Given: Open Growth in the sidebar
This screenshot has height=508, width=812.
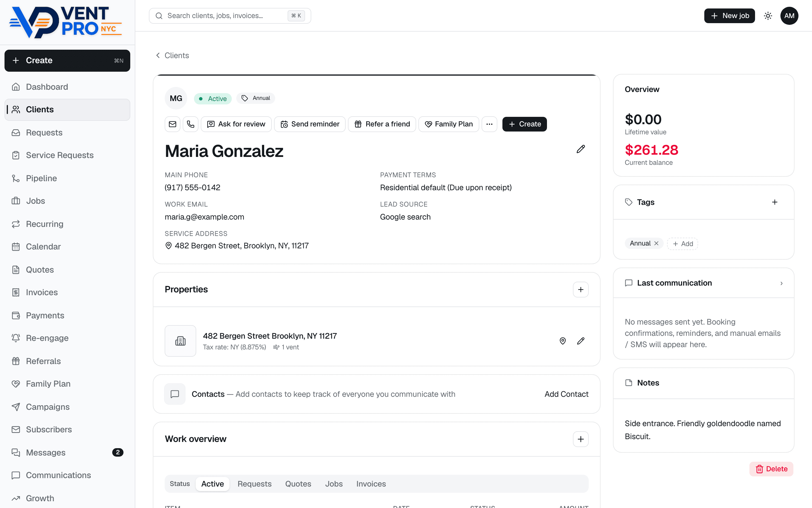Looking at the screenshot, I should tap(67, 498).
